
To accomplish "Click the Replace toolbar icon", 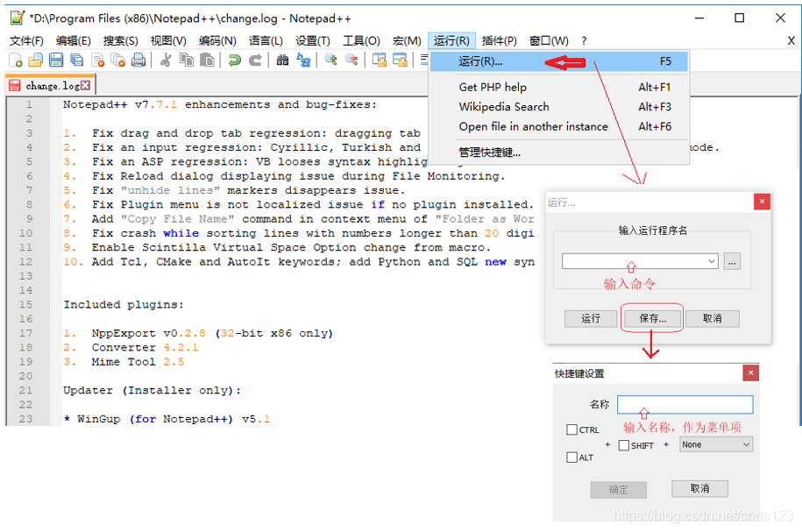I will 303,60.
